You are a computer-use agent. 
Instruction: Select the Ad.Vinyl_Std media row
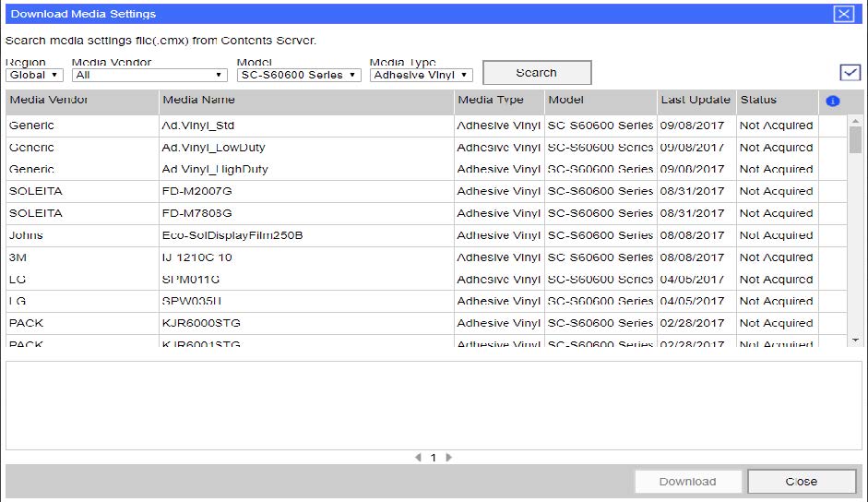coord(304,125)
